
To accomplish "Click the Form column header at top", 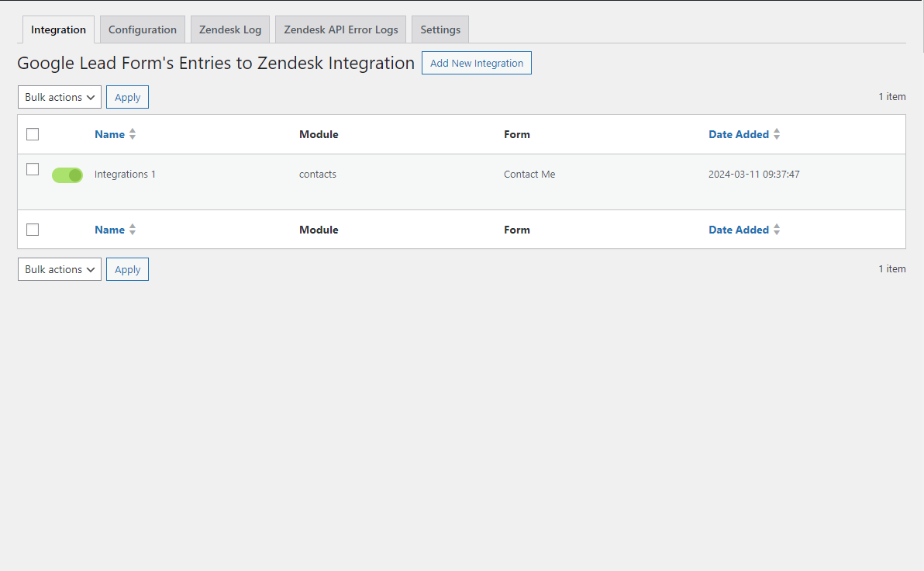I will [x=517, y=134].
